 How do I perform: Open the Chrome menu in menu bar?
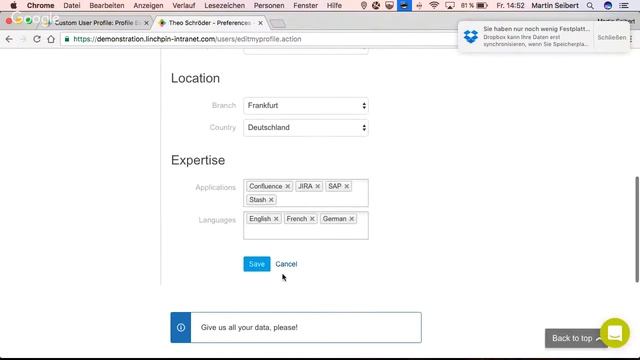coord(40,6)
